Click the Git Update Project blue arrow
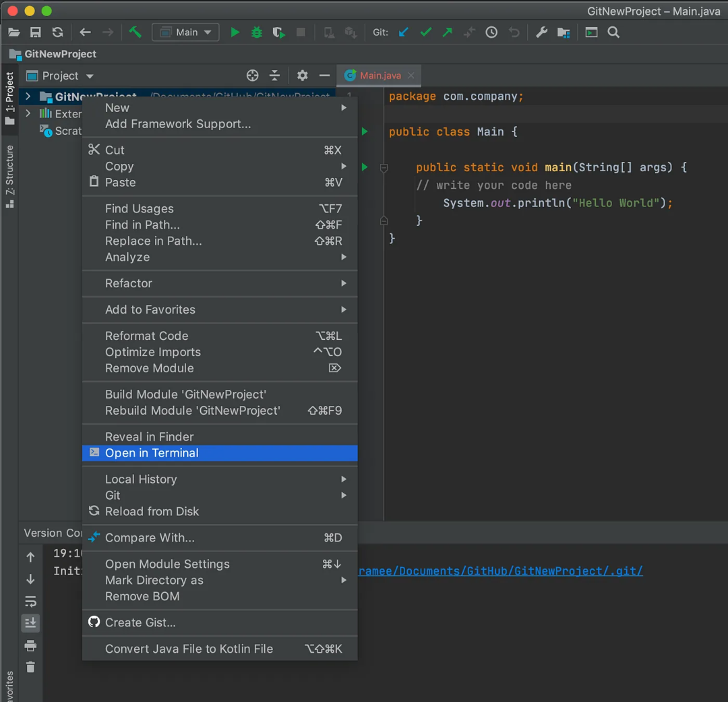The image size is (728, 702). [x=404, y=32]
